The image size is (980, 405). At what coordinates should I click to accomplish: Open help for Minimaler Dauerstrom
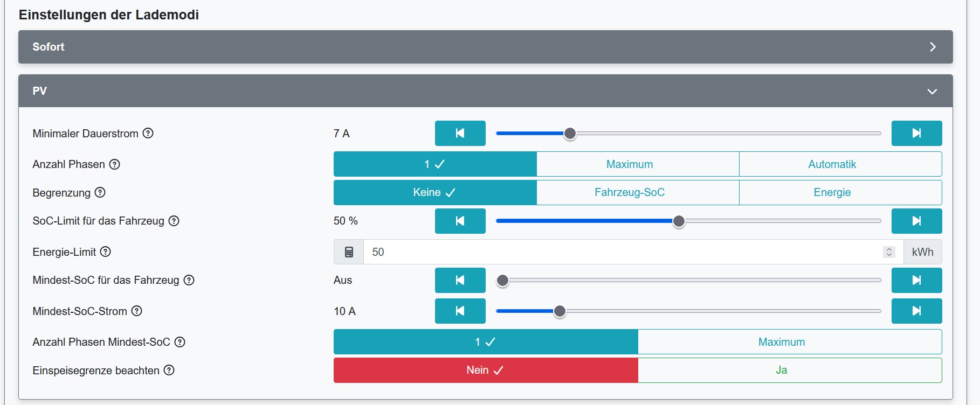148,133
